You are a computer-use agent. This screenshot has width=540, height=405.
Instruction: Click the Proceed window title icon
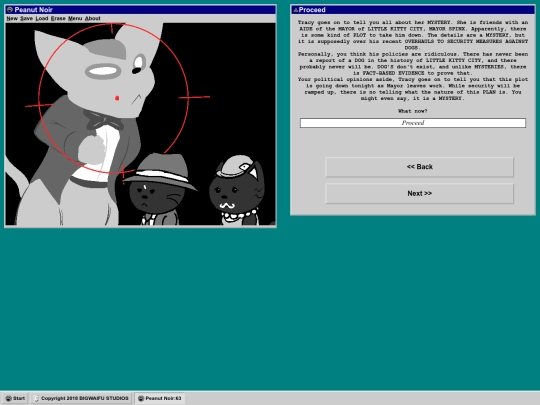point(295,10)
